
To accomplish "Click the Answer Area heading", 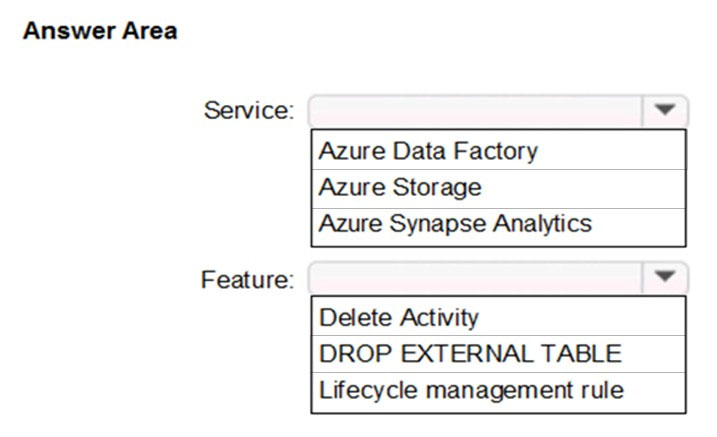I will 100,31.
